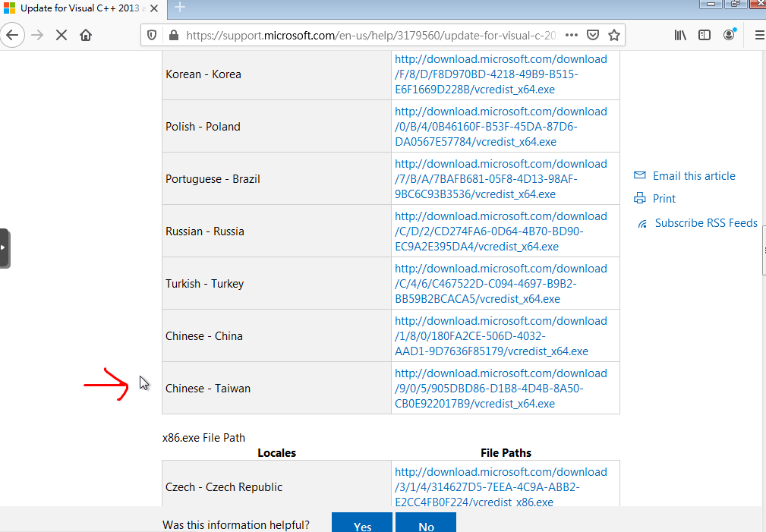Save page to Pocket
766x532 pixels.
click(593, 35)
